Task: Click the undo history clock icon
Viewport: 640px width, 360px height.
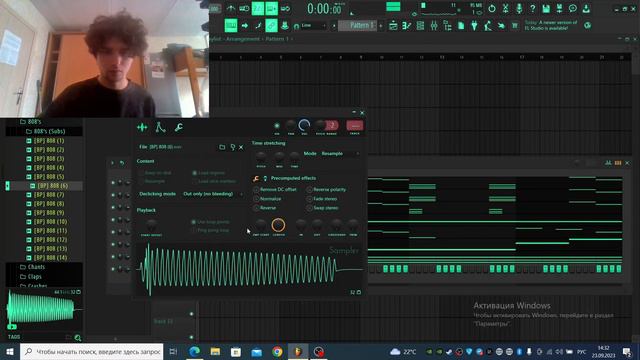Action: coord(492,8)
